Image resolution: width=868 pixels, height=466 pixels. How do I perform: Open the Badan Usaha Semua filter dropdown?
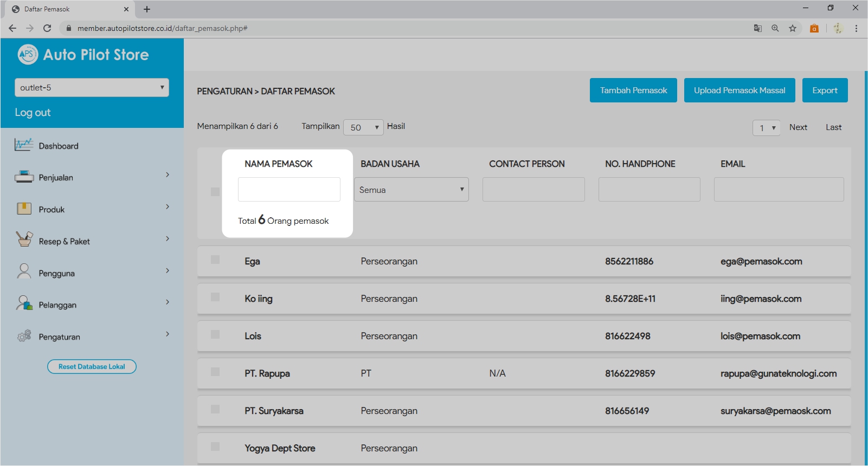[411, 190]
